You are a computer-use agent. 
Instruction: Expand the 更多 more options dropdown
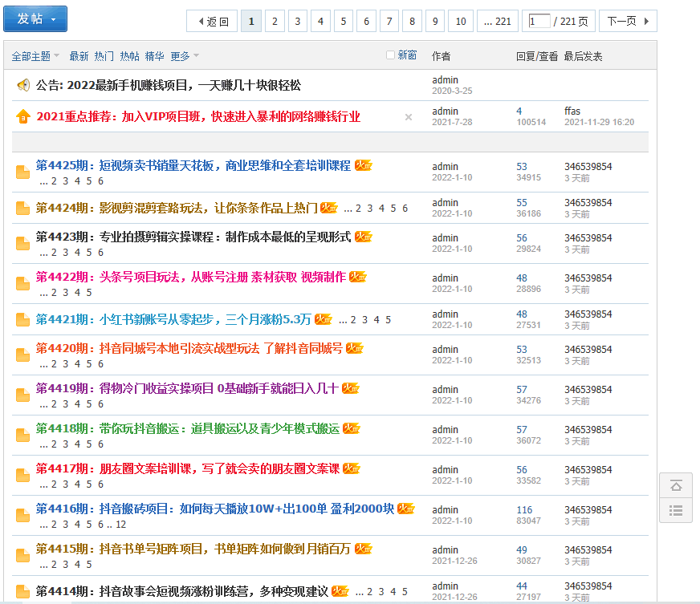185,56
